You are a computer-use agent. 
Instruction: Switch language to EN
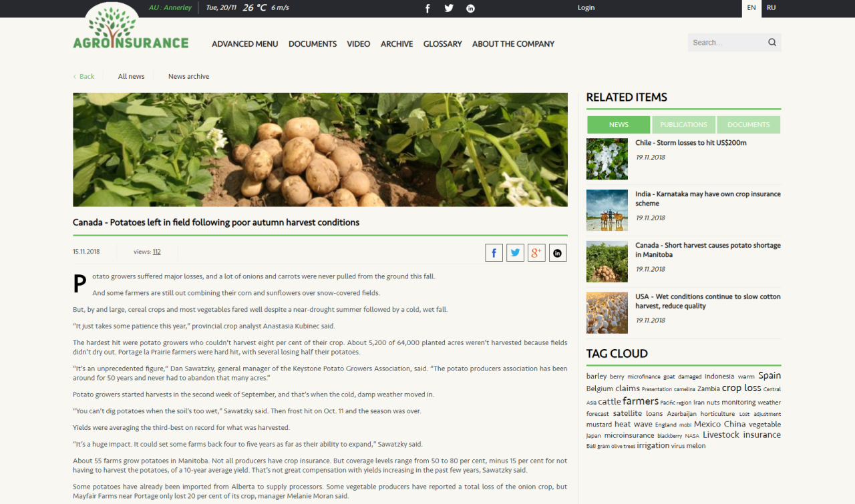pyautogui.click(x=751, y=8)
